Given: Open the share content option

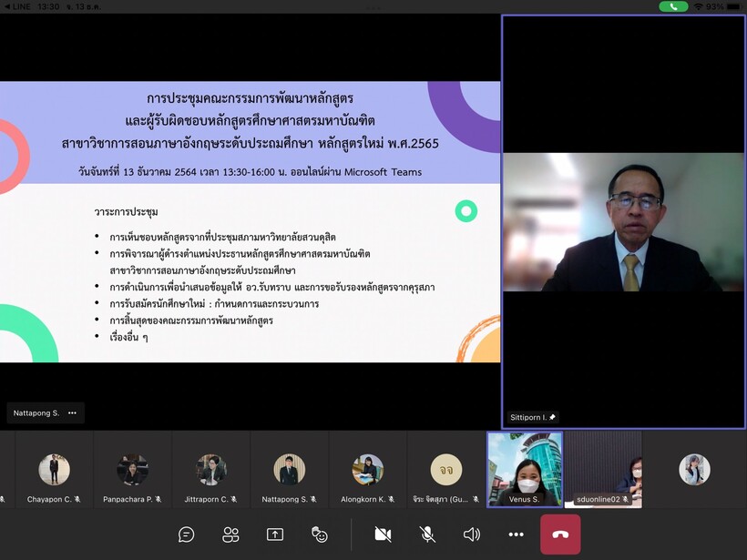Looking at the screenshot, I should click(275, 535).
